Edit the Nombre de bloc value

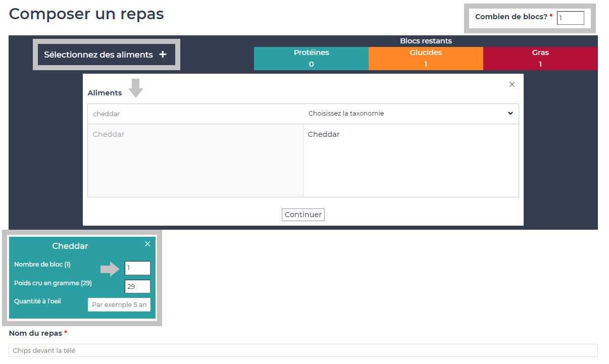137,268
